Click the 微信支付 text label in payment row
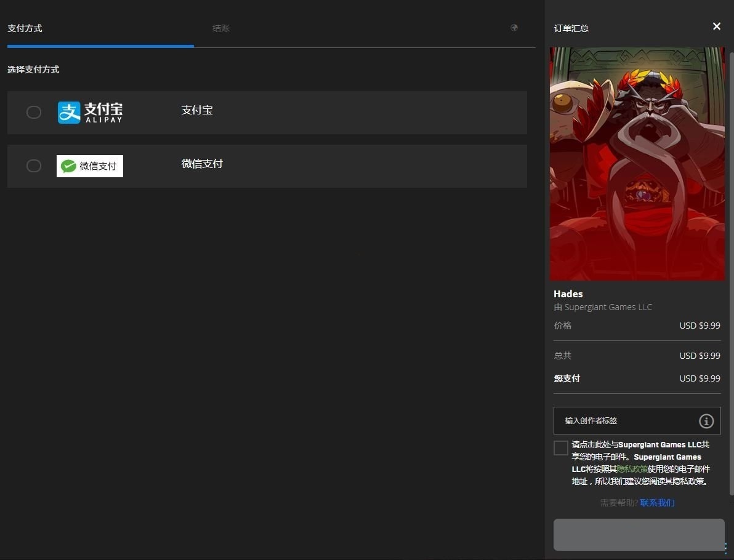Viewport: 734px width, 560px height. coord(202,164)
